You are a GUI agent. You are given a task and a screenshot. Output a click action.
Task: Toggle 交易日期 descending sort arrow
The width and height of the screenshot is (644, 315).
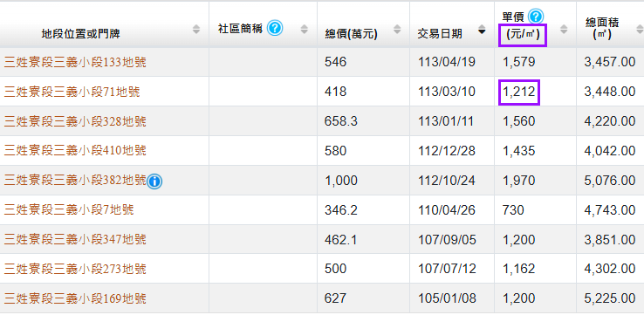coord(483,31)
